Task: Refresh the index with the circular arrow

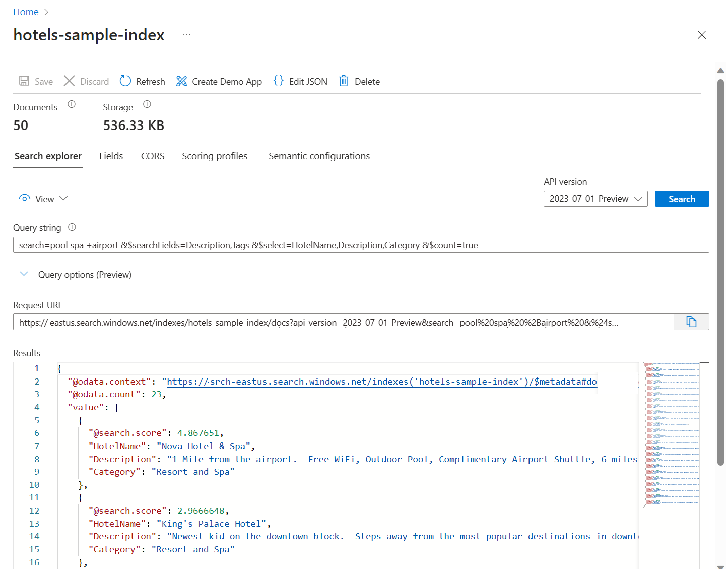Action: coord(125,81)
